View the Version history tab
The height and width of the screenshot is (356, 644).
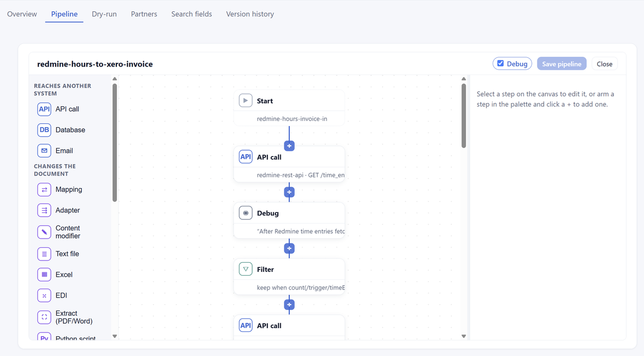(x=250, y=14)
